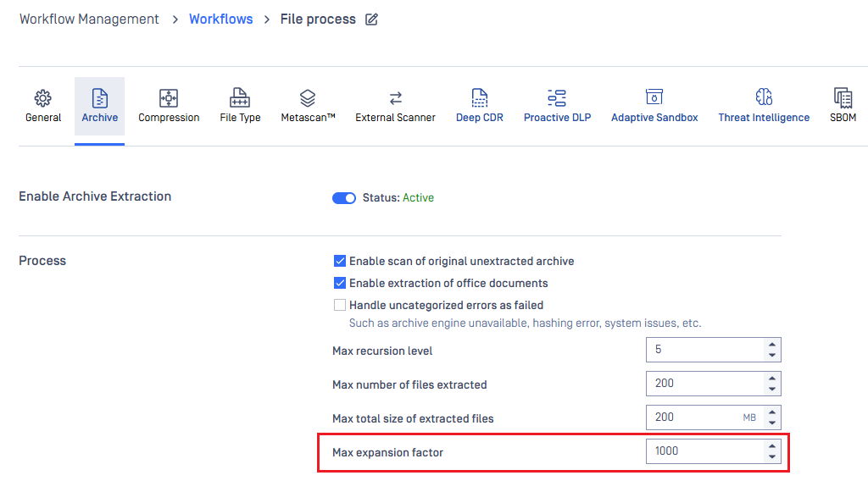Uncheck Enable scan of original unextracted archive
This screenshot has height=492, width=868.
point(340,261)
